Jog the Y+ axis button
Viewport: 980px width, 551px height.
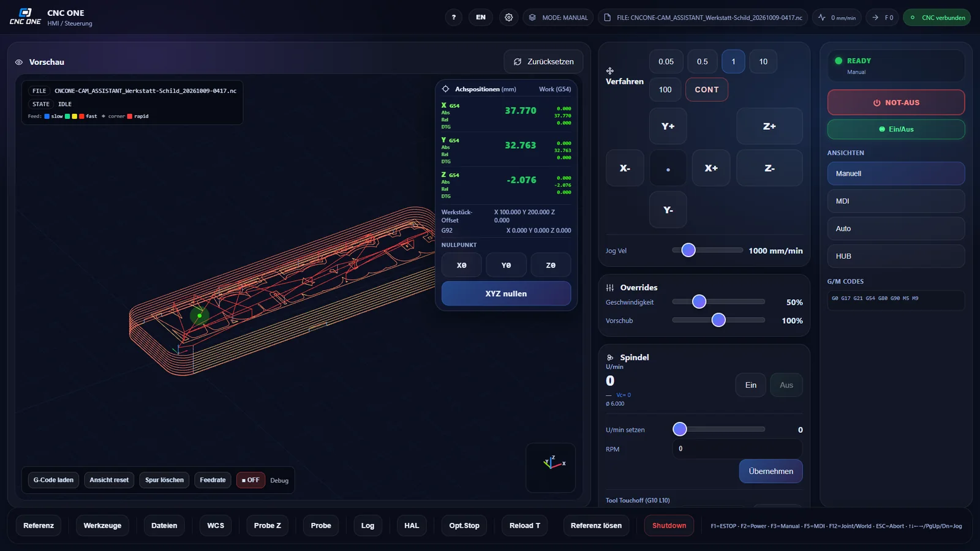(668, 126)
